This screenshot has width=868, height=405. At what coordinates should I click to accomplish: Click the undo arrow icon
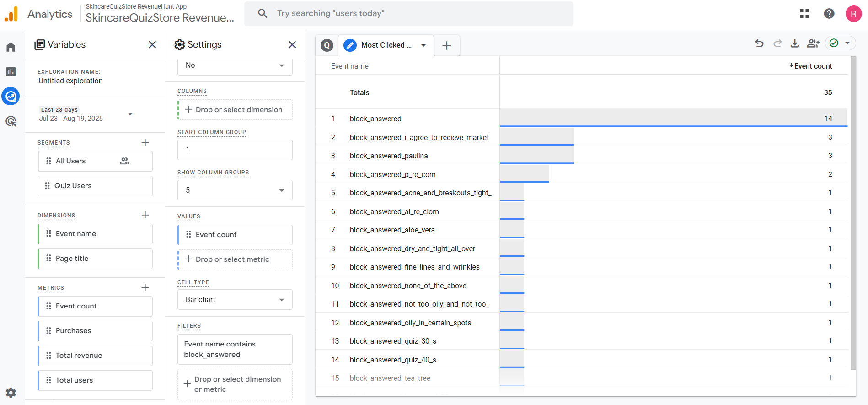(x=760, y=43)
